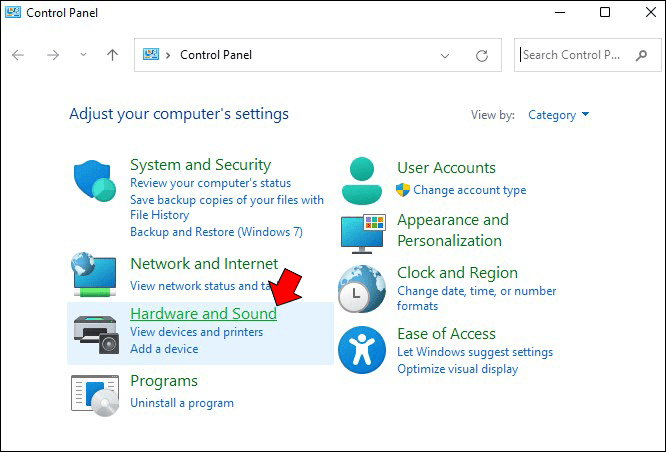Click the System and Security shield icon

(95, 181)
